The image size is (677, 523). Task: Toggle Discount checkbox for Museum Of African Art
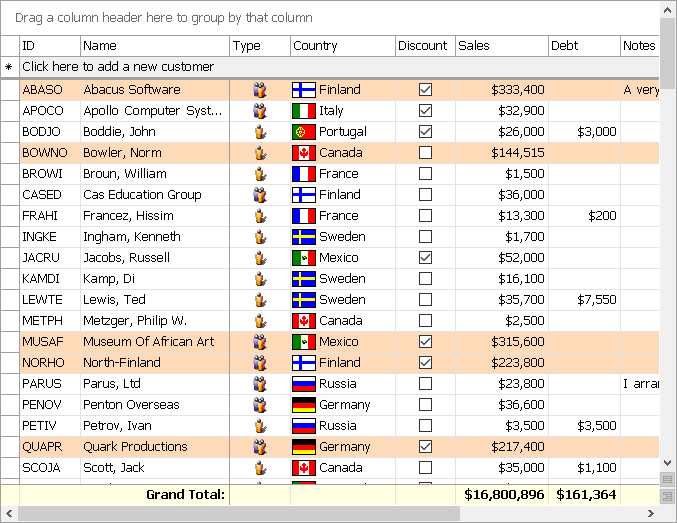coord(425,342)
